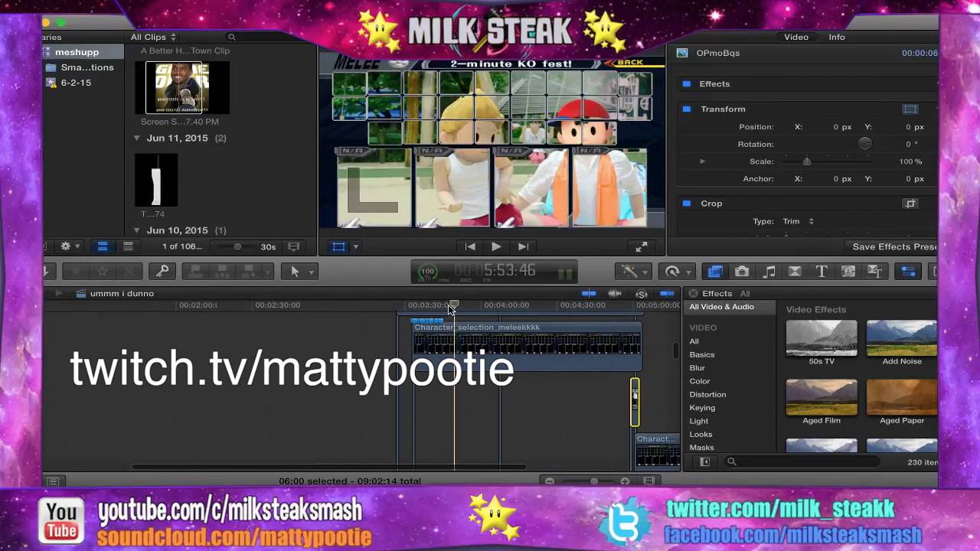Image resolution: width=980 pixels, height=551 pixels.
Task: Open the Titles browser T icon
Action: click(x=821, y=271)
